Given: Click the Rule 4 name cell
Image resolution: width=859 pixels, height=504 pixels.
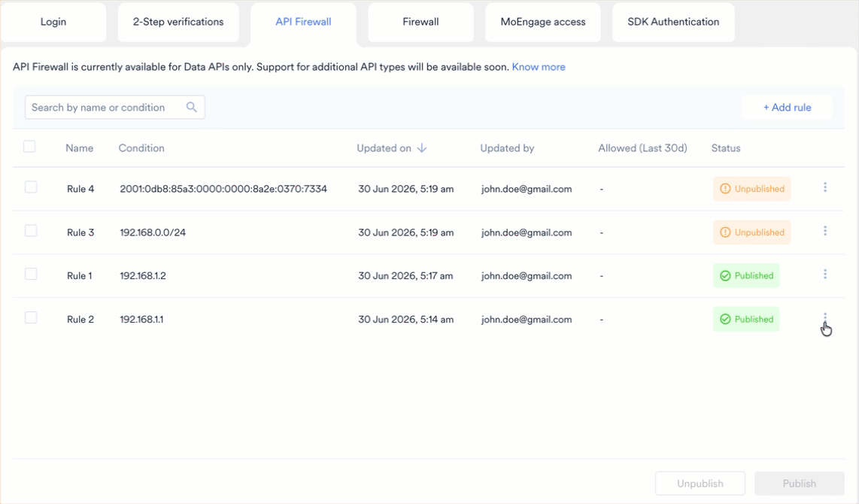Looking at the screenshot, I should pos(80,189).
